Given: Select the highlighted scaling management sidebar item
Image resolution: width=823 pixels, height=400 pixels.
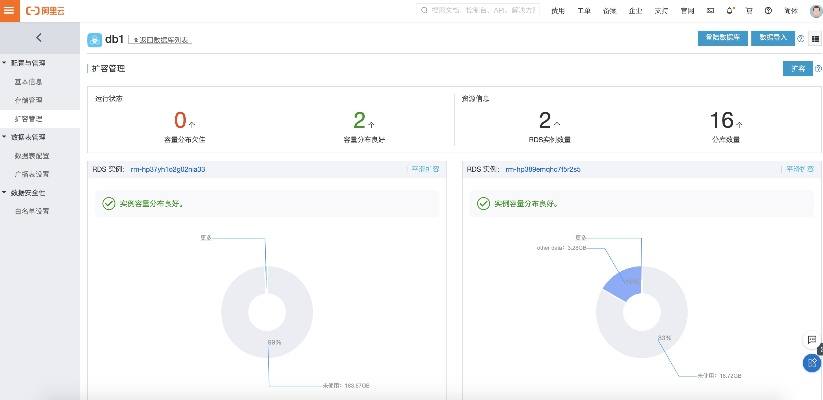Looking at the screenshot, I should [x=28, y=118].
